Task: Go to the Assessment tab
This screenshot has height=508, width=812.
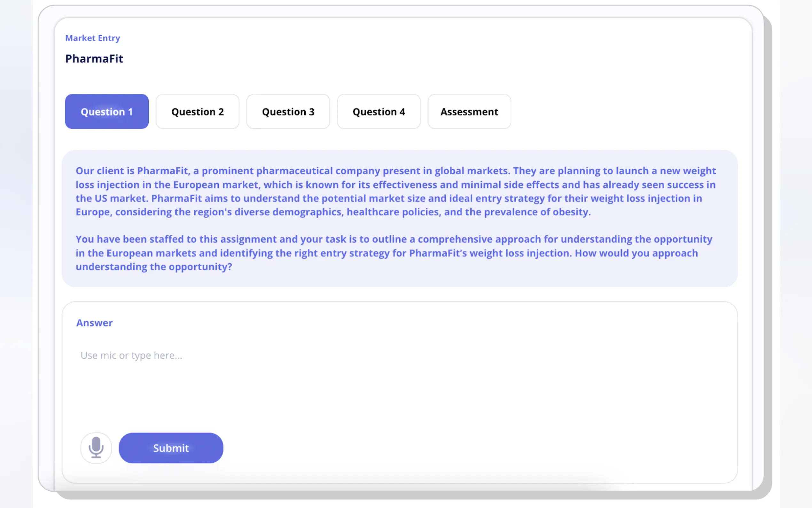Action: [469, 112]
